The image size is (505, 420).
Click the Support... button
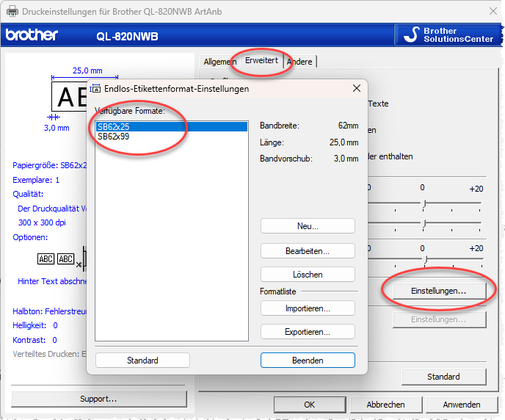98,399
